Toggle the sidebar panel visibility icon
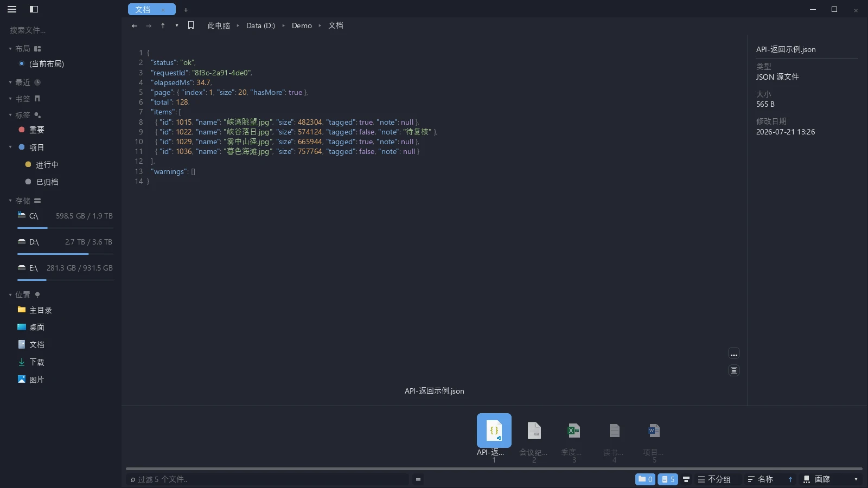This screenshot has height=488, width=868. coord(34,9)
